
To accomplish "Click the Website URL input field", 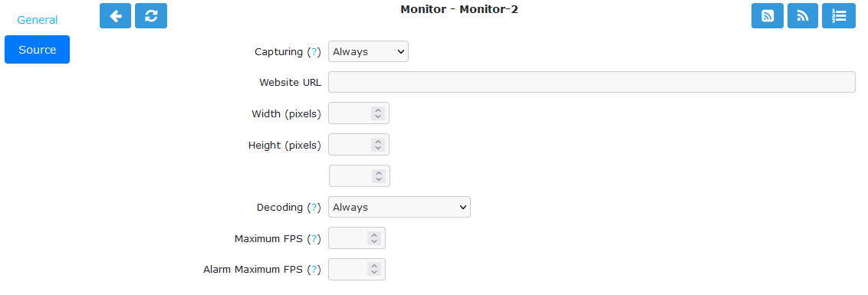I will [592, 82].
